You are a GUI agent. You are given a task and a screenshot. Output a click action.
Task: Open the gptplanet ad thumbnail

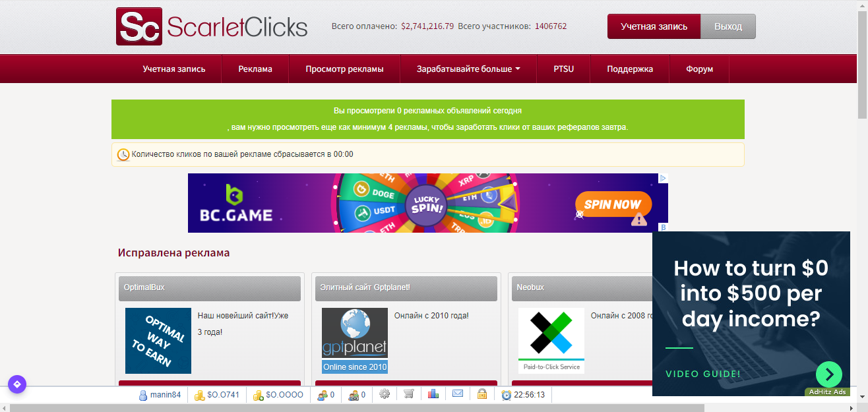[x=355, y=341]
